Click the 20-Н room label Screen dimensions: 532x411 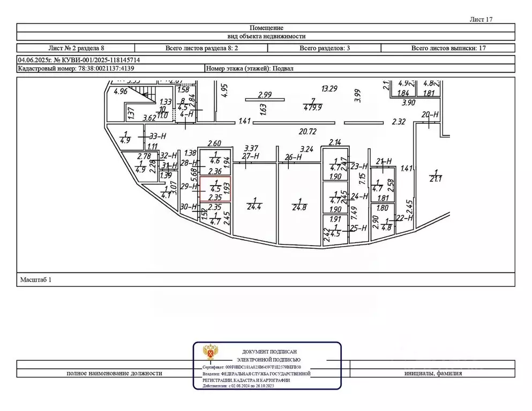tap(430, 115)
